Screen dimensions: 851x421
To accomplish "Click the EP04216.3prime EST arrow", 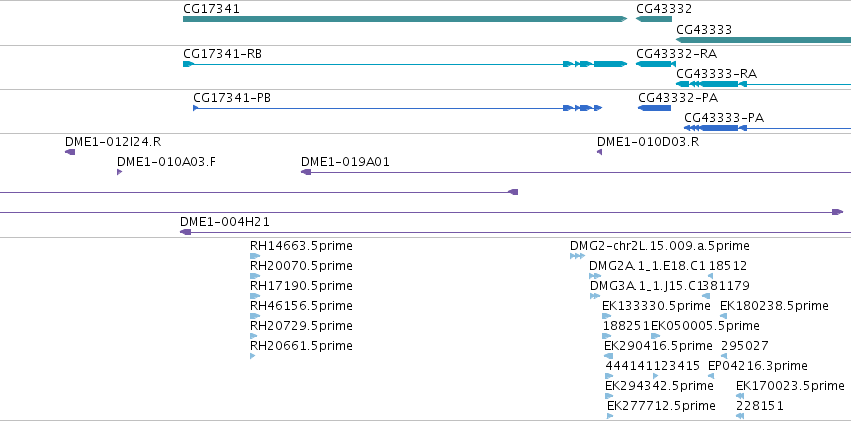I will pyautogui.click(x=712, y=376).
